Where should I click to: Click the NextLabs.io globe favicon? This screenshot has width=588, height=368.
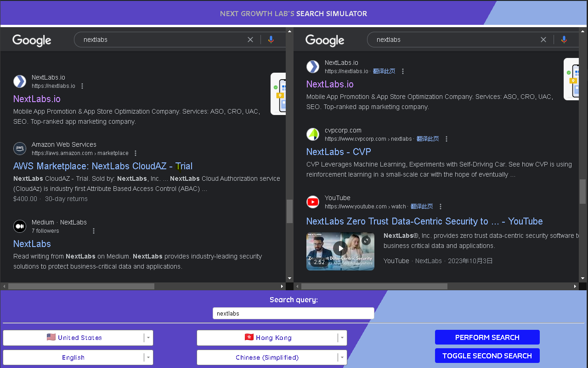click(x=19, y=81)
